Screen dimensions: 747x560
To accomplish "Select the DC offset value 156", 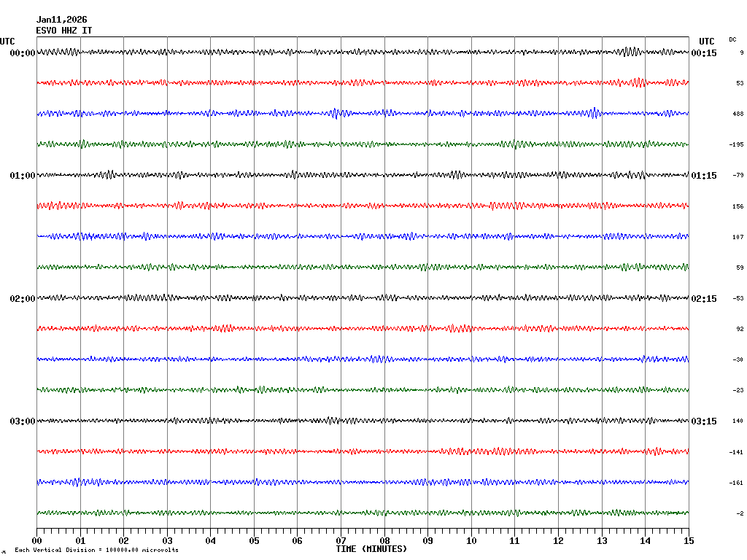I will click(738, 206).
